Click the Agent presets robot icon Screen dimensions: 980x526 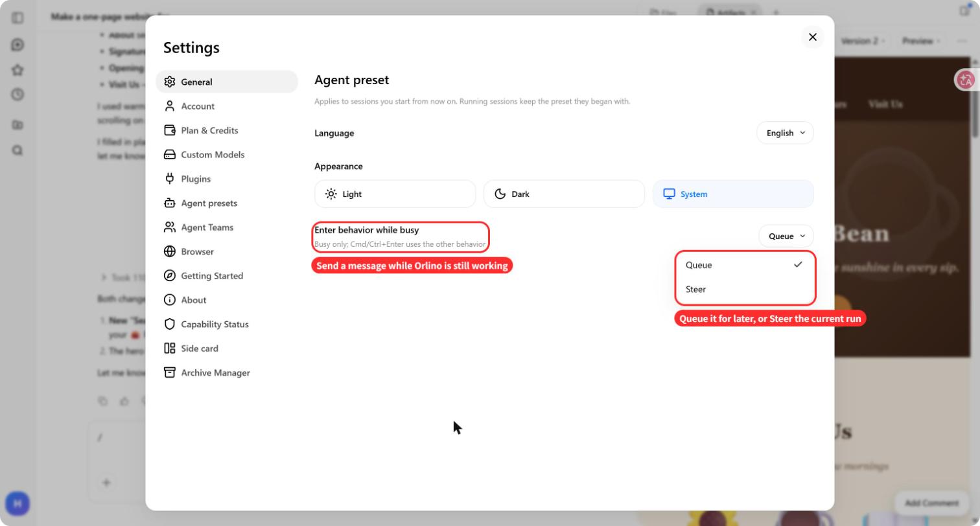click(170, 203)
